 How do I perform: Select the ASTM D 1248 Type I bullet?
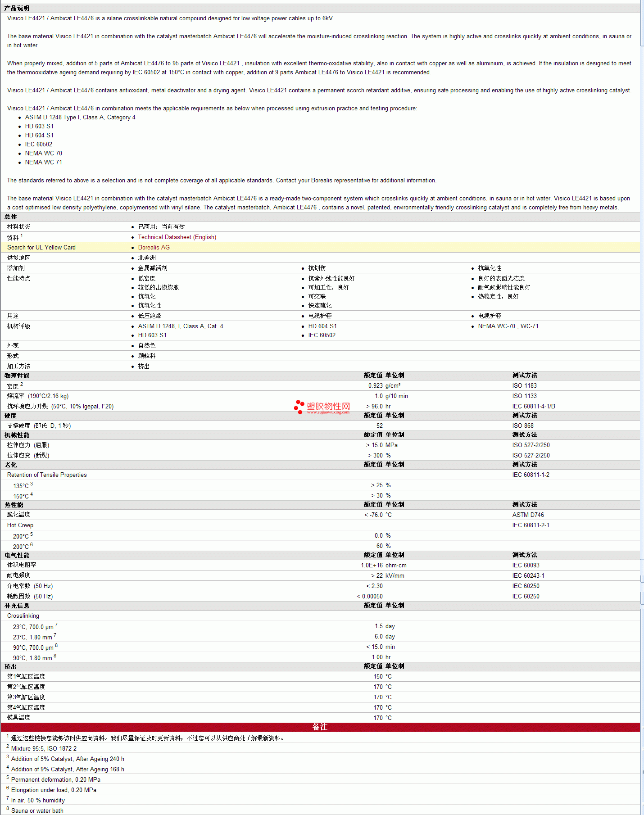80,117
